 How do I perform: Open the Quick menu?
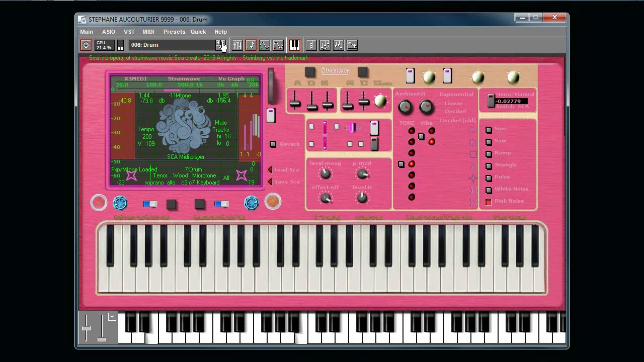[x=198, y=32]
